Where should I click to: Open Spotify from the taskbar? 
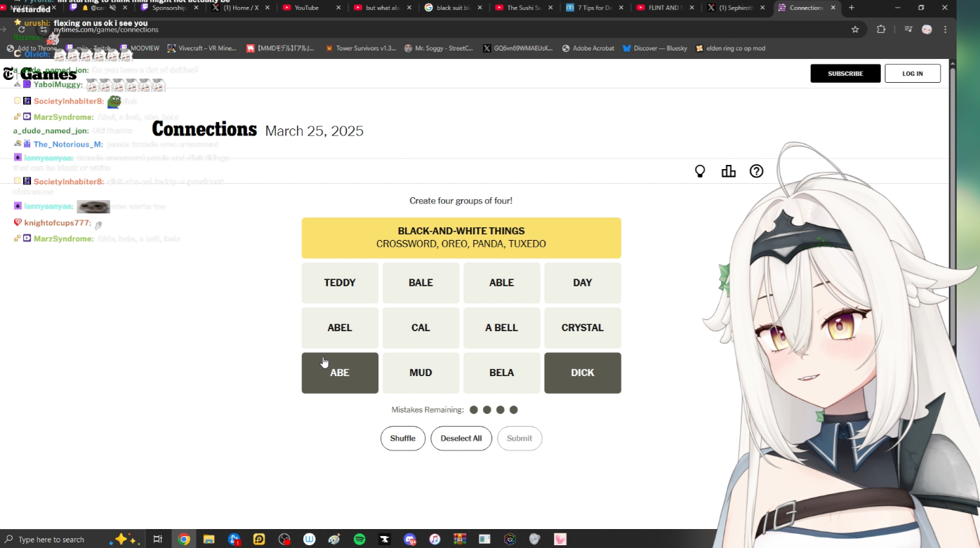pos(359,539)
